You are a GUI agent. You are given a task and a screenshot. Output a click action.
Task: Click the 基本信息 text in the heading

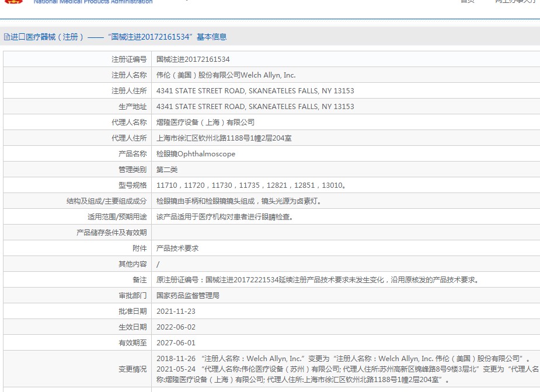tap(211, 37)
